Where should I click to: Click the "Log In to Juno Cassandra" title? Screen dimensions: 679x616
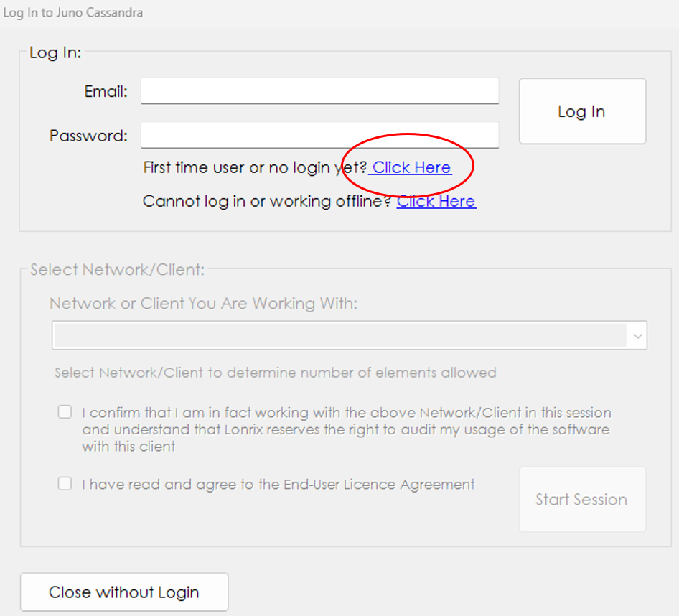(x=73, y=13)
